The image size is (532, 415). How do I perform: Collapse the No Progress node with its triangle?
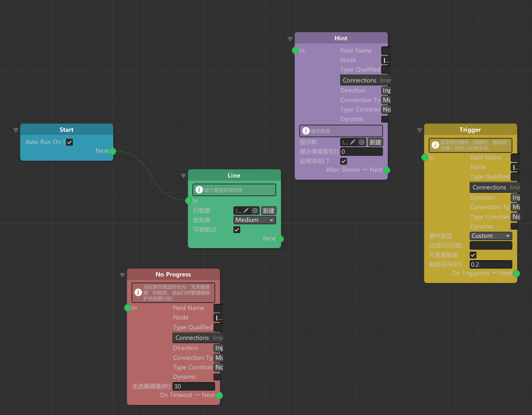[x=122, y=275]
